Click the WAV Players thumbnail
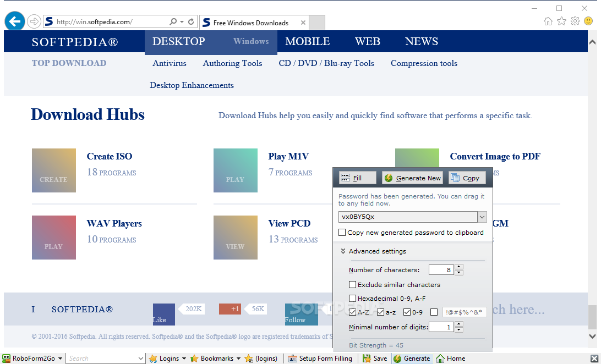Viewport: 601px width, 364px height. click(54, 238)
